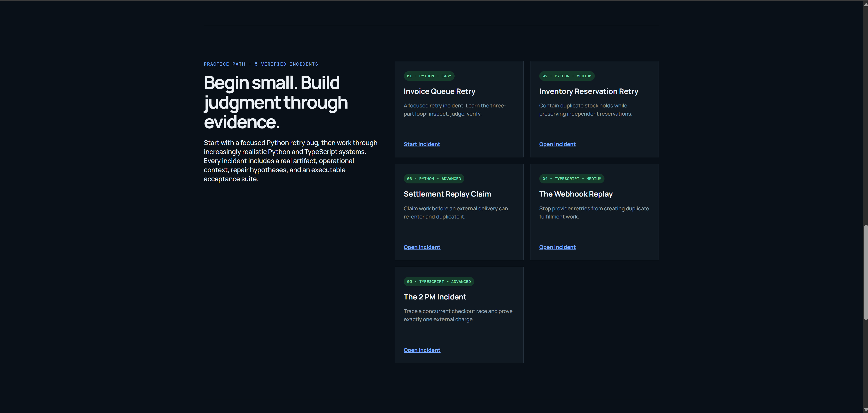Click the description 'Claim work before an external delivery'
Viewport: 868px width, 413px height.
456,213
